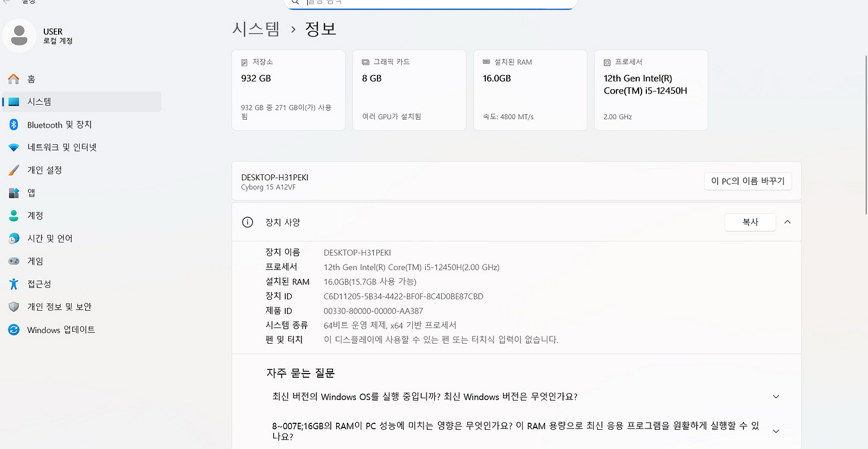Expand the latest Windows version FAQ item
868x449 pixels.
tap(776, 396)
